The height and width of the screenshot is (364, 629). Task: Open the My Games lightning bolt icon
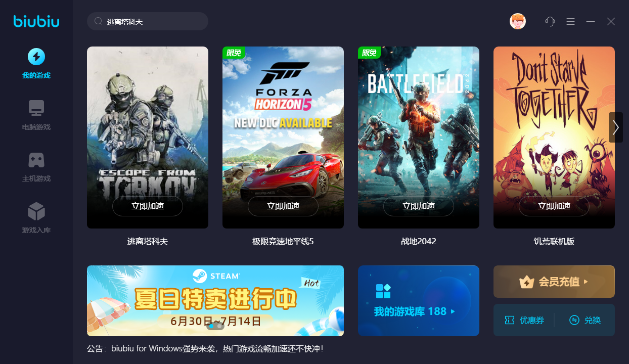(x=36, y=57)
